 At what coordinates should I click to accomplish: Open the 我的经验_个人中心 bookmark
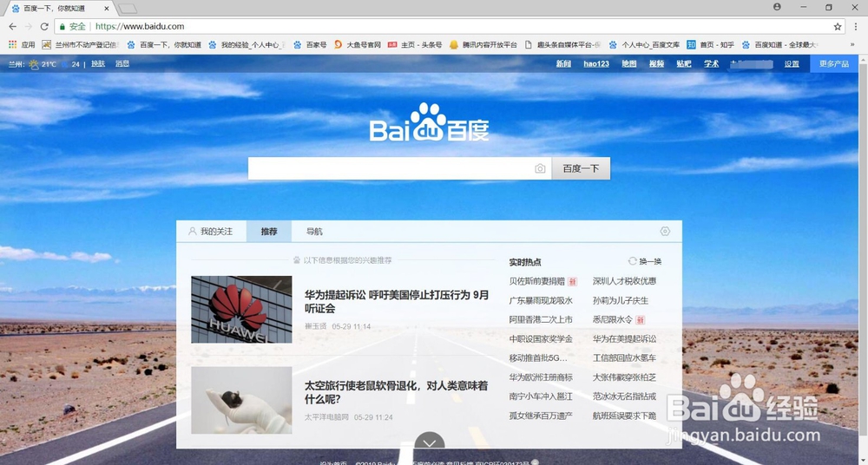coord(247,45)
